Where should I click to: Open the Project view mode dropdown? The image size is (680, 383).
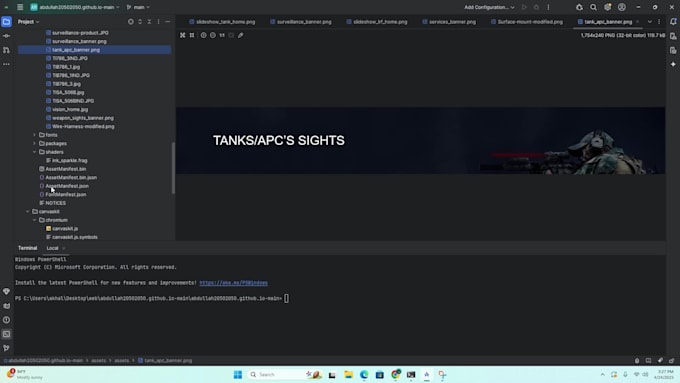[x=28, y=22]
